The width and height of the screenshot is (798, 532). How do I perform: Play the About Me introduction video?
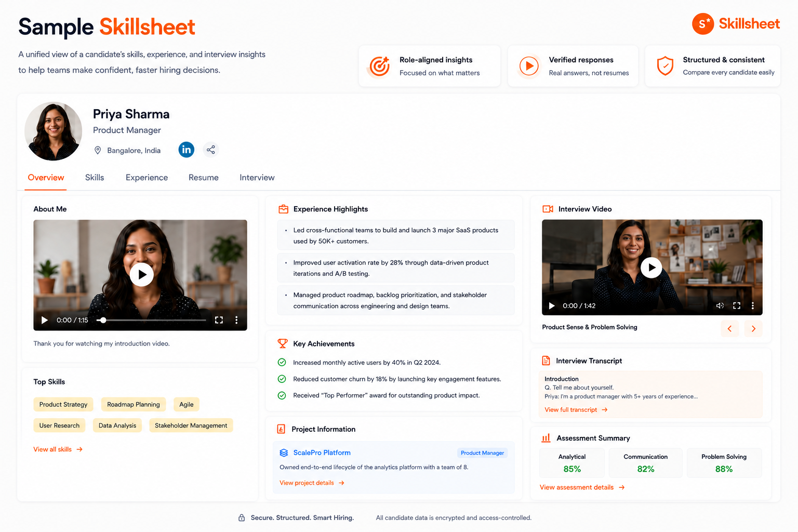coord(142,274)
